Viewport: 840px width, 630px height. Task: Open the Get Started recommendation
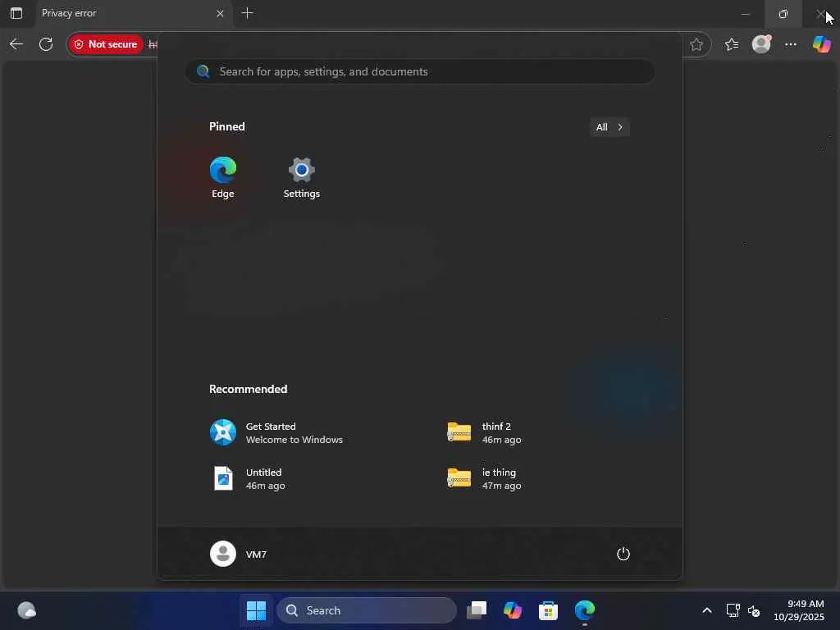pos(276,432)
